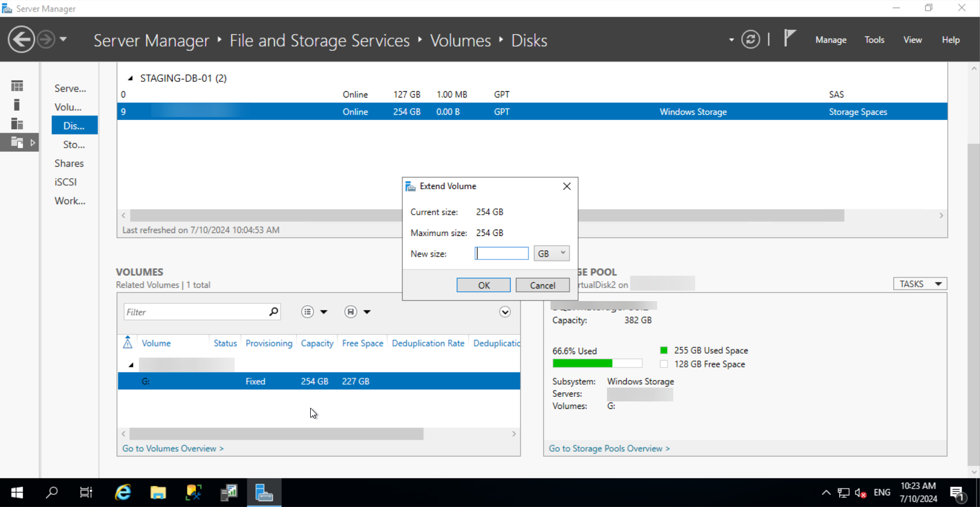The width and height of the screenshot is (980, 507).
Task: Sort by Capacity column header
Action: pyautogui.click(x=317, y=343)
